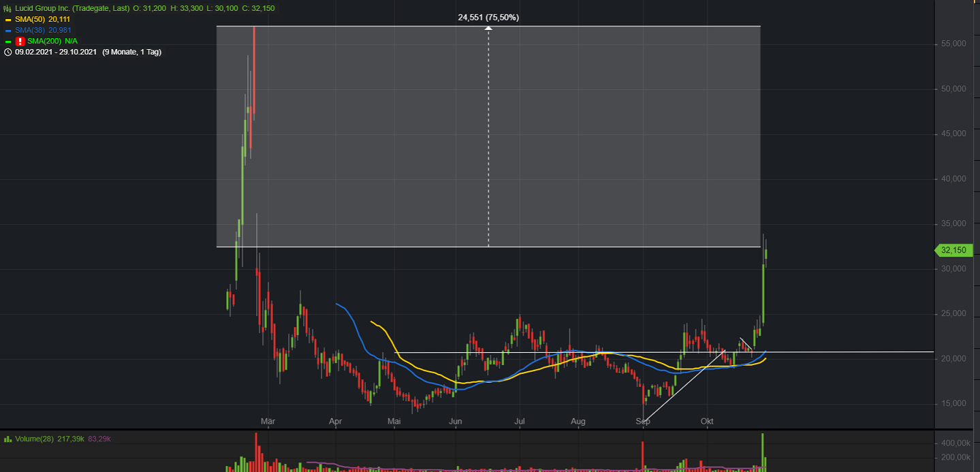Click the white arrowhead atop the measurement line

(x=488, y=29)
